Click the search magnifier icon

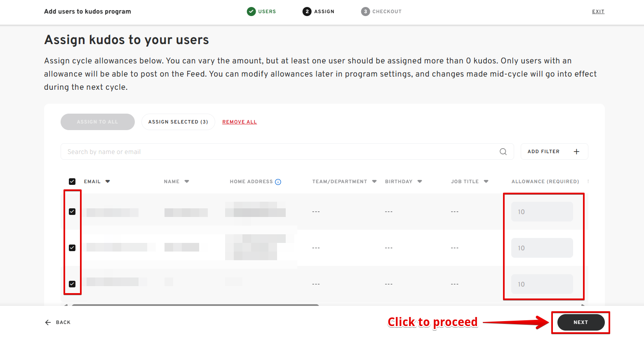tap(503, 152)
